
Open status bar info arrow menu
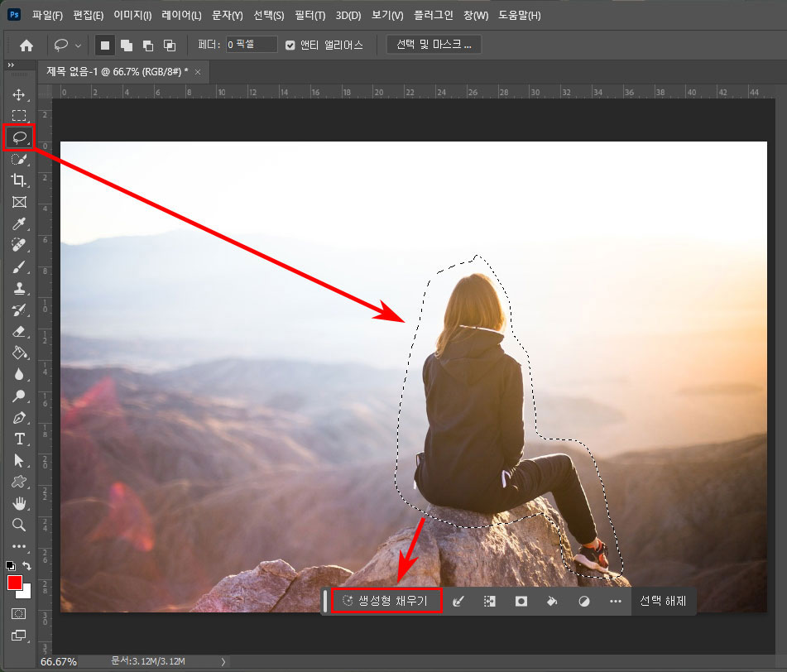[x=223, y=662]
